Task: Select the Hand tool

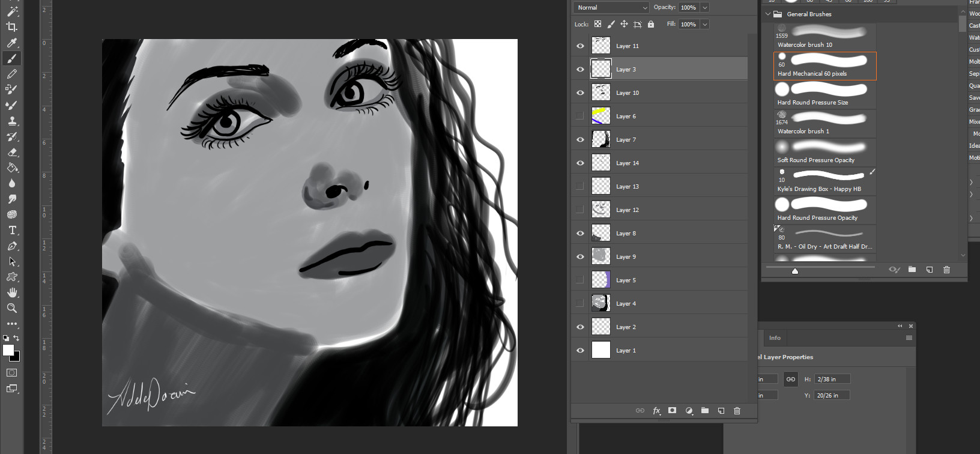Action: [11, 292]
